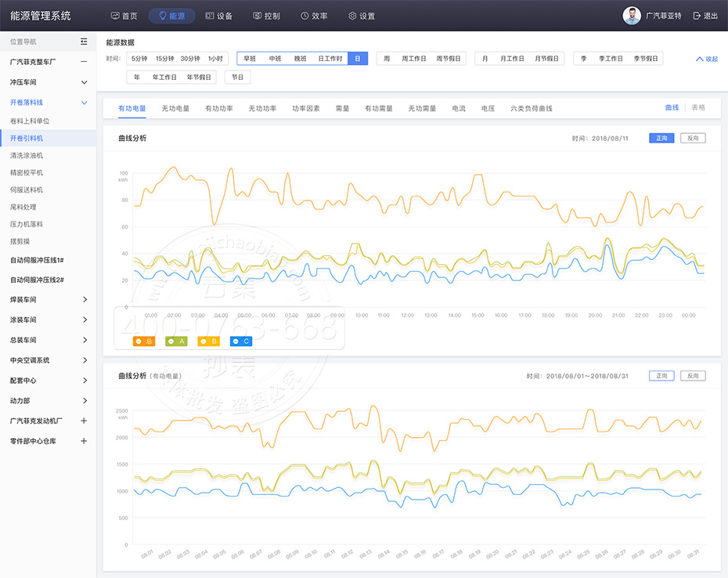
Task: Toggle the blue C series legend
Action: click(x=241, y=341)
